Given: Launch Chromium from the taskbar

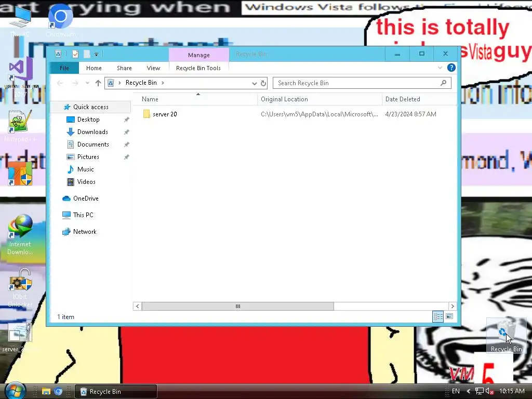Looking at the screenshot, I should [58, 392].
